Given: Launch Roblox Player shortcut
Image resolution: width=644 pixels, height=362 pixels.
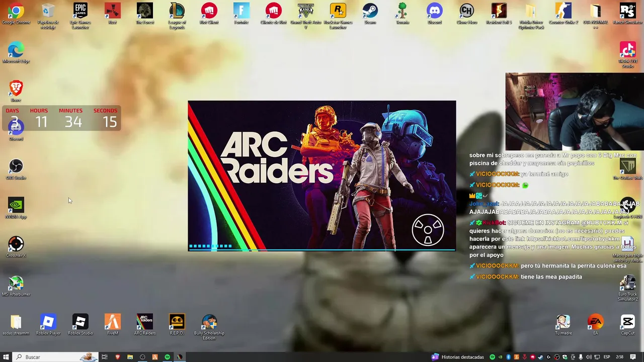Looking at the screenshot, I should pos(48,325).
